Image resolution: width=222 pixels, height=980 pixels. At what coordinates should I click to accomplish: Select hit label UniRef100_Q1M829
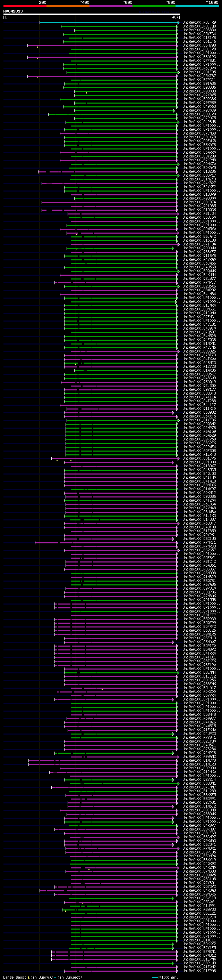pos(199,577)
